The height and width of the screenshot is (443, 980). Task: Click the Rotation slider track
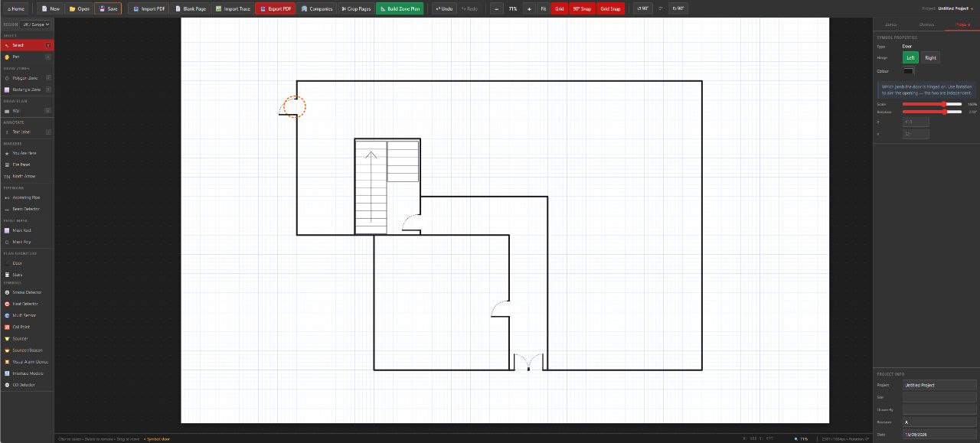933,112
